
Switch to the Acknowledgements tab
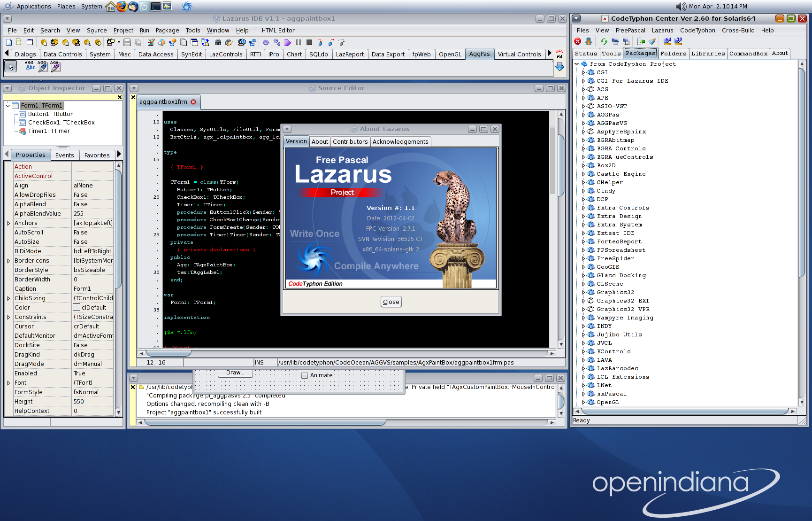click(400, 141)
